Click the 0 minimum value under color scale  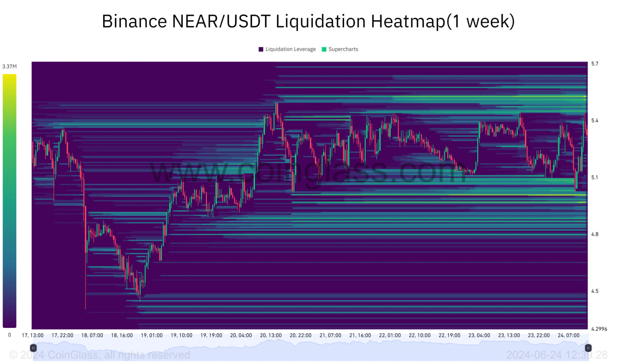[9, 335]
